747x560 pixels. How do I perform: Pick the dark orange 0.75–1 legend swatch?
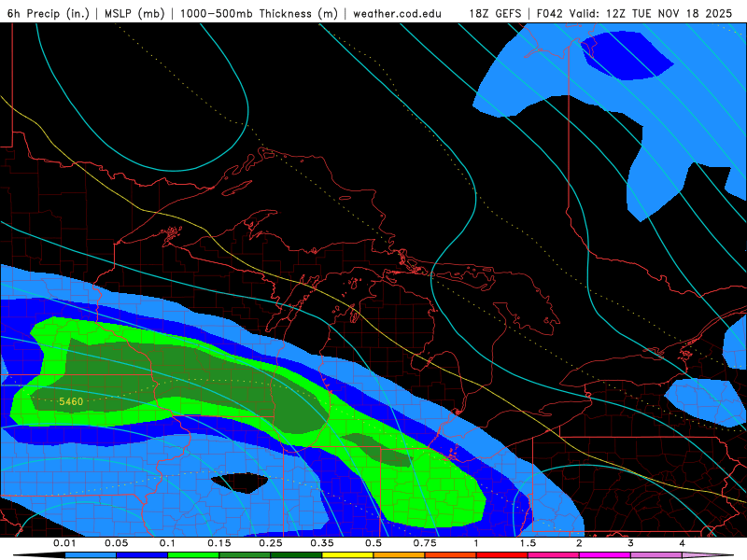451,555
